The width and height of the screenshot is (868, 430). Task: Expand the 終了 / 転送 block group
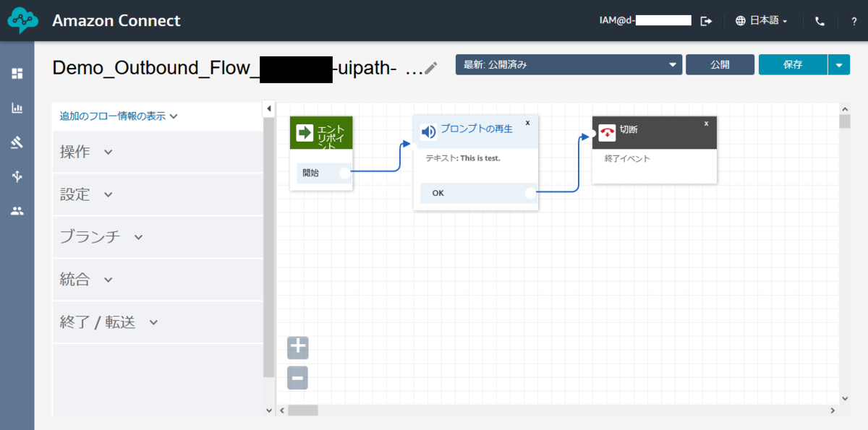(158, 322)
